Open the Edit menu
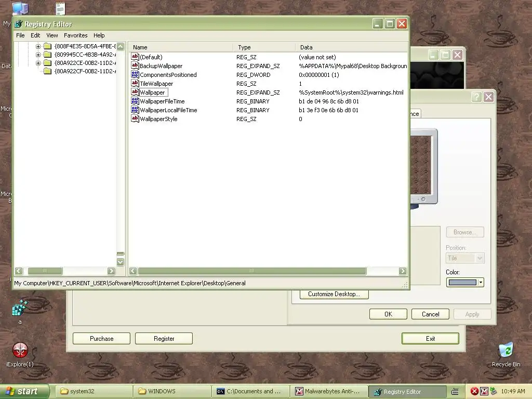Image resolution: width=532 pixels, height=399 pixels. pos(35,35)
